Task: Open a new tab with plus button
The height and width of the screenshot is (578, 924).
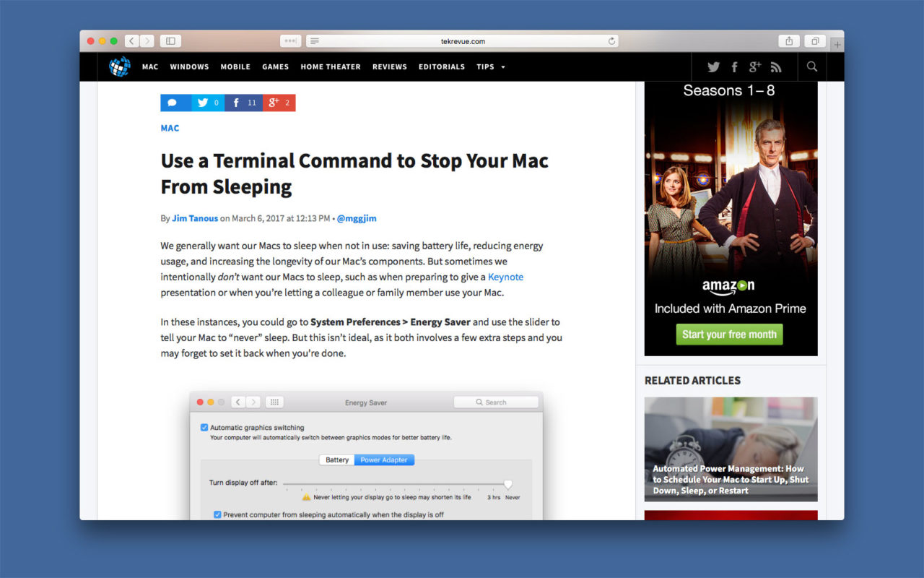Action: click(x=837, y=44)
